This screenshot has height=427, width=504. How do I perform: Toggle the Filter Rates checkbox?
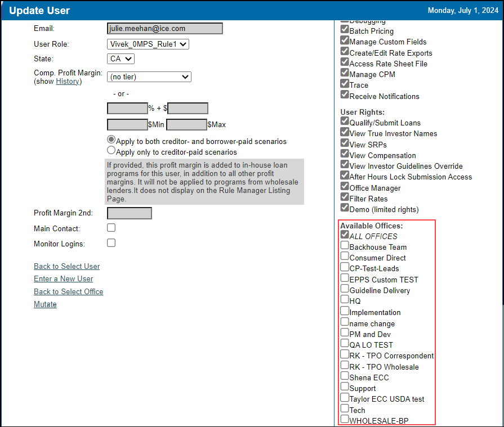tap(345, 197)
